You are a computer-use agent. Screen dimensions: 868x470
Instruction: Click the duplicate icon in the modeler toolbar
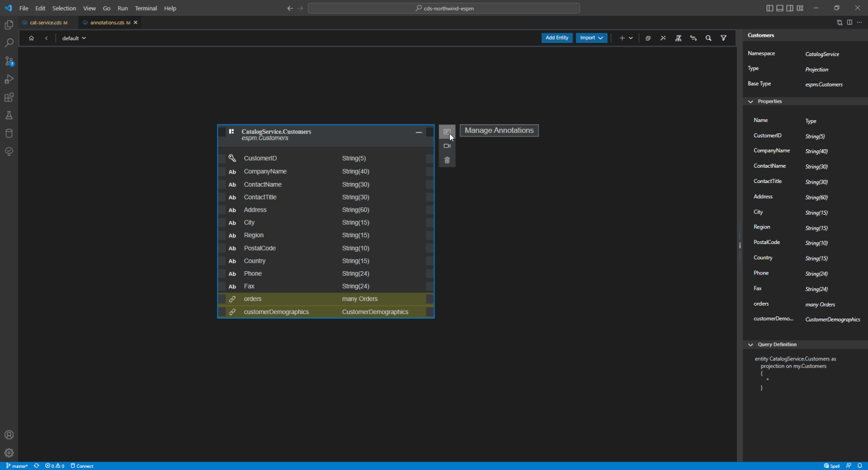(x=648, y=38)
